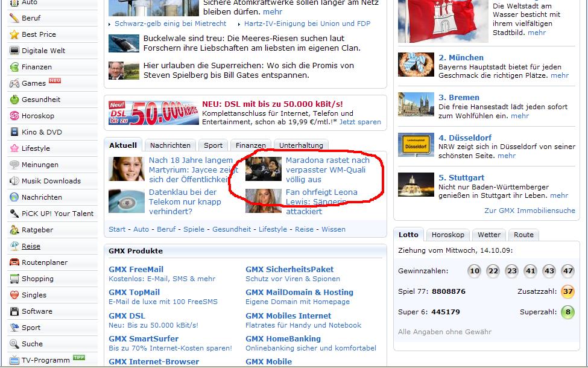
Task: Click the Horoskop sidebar icon
Action: tap(14, 116)
